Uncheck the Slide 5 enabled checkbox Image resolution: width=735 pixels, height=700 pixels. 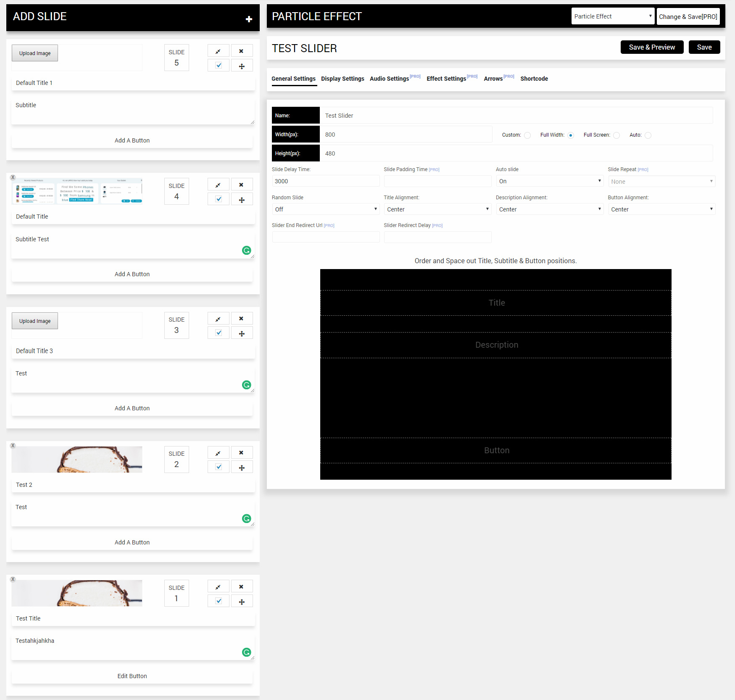(x=219, y=66)
